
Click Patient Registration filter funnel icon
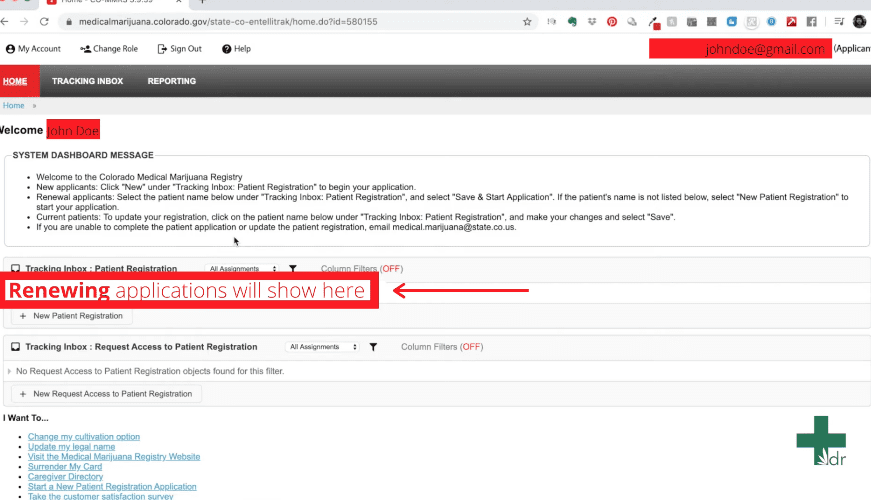[x=293, y=268]
